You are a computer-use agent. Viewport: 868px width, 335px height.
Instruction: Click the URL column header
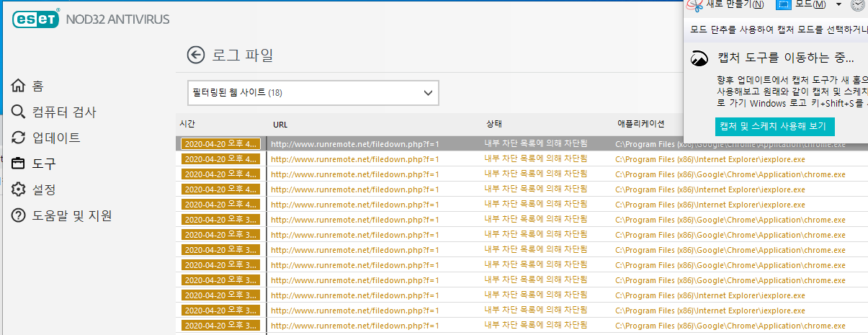[280, 124]
